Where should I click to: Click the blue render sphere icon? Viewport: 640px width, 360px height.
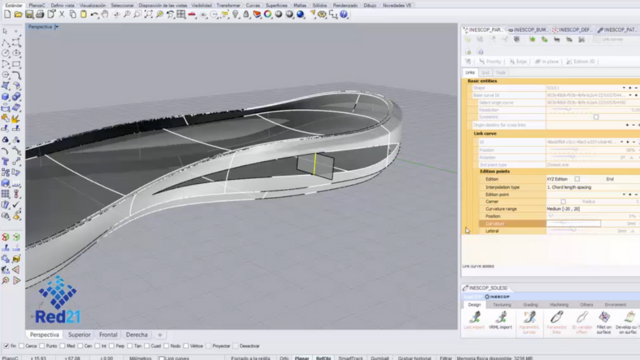coord(300,14)
